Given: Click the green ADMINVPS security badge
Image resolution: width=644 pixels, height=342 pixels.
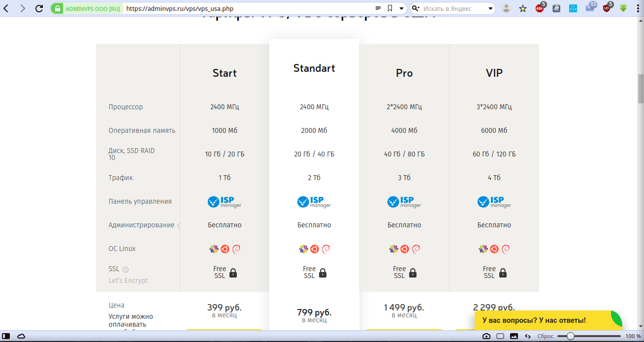Looking at the screenshot, I should [87, 8].
